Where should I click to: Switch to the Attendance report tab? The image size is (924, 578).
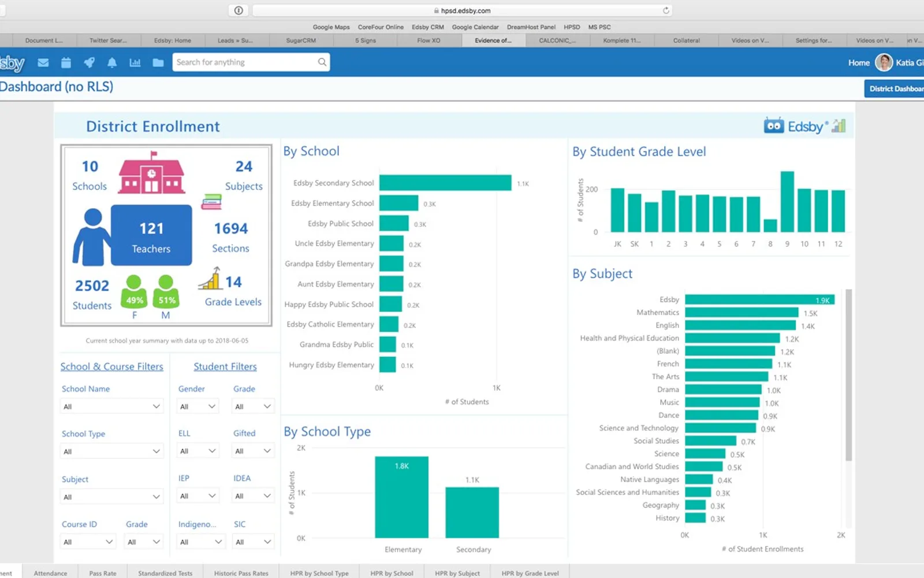pos(50,573)
